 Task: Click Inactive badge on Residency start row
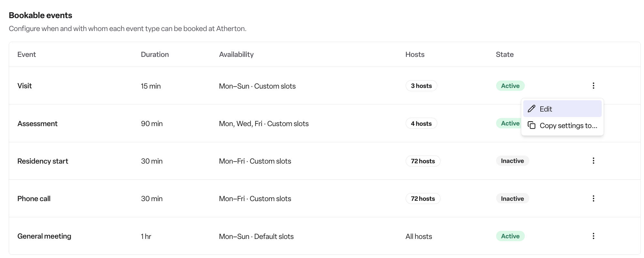513,161
